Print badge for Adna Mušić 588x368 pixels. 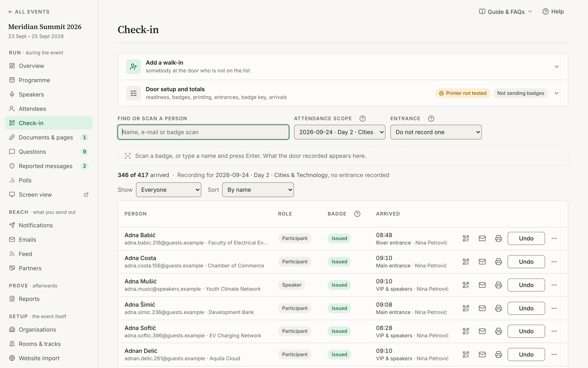[x=498, y=285]
